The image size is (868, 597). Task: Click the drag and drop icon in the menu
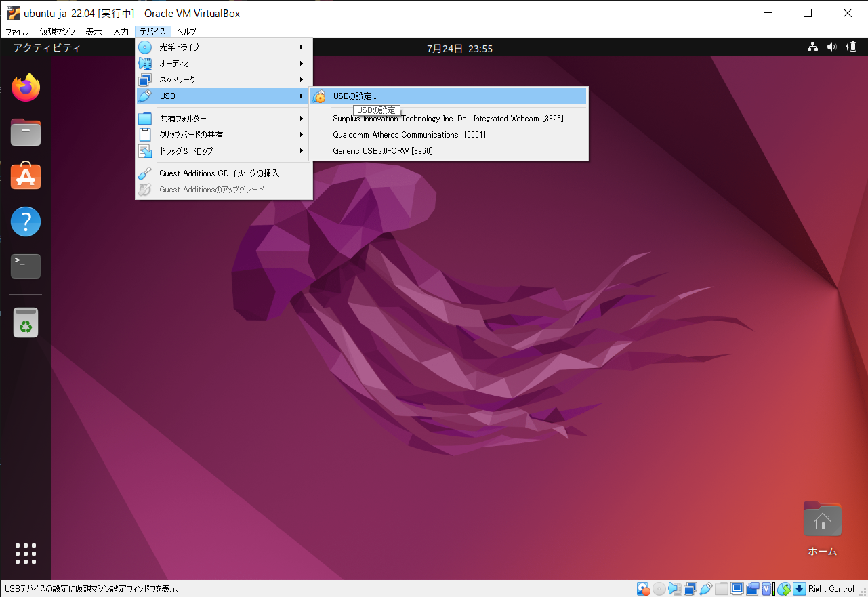coord(145,151)
